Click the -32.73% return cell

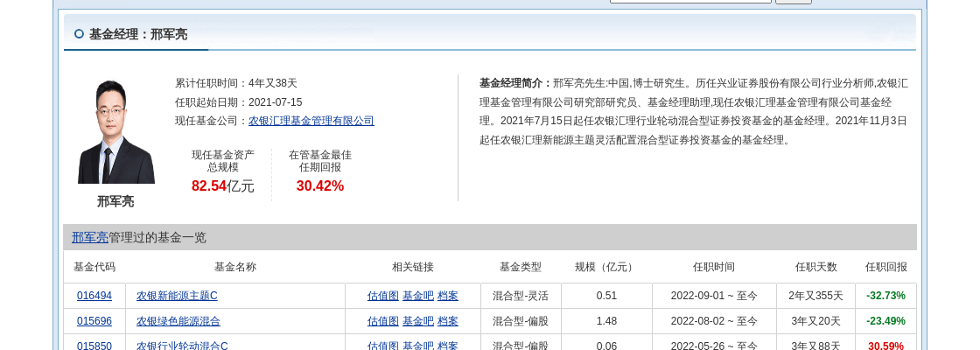point(885,296)
